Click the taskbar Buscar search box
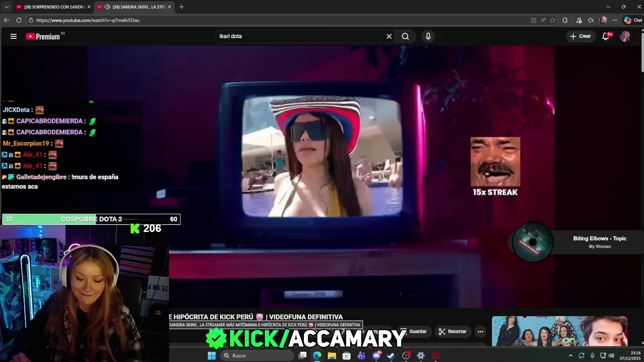This screenshot has width=644, height=362. coord(258,355)
